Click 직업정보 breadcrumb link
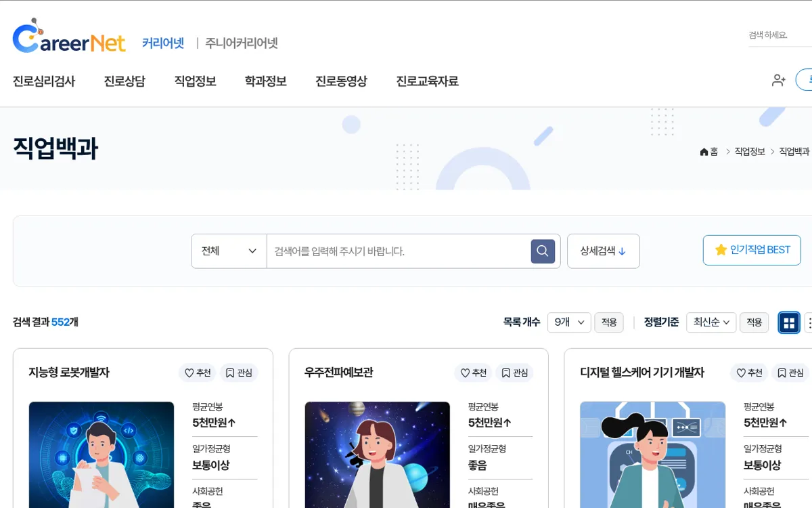812x508 pixels. point(750,152)
